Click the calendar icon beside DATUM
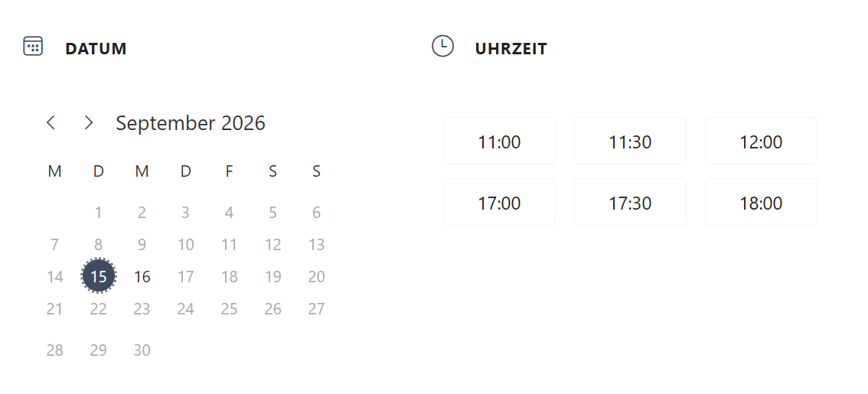 click(x=33, y=46)
